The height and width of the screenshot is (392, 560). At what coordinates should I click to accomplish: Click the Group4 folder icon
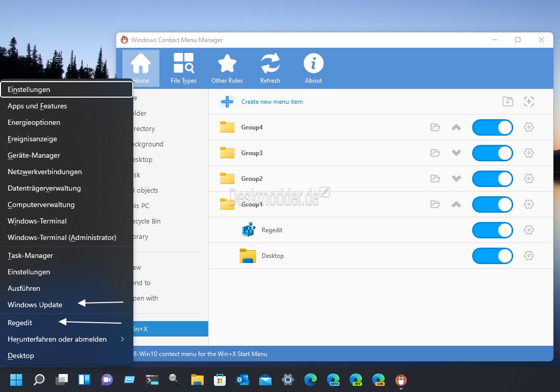click(227, 127)
